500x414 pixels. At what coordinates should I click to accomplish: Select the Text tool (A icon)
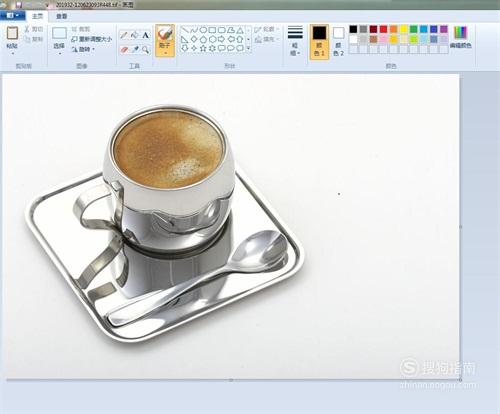(x=146, y=35)
